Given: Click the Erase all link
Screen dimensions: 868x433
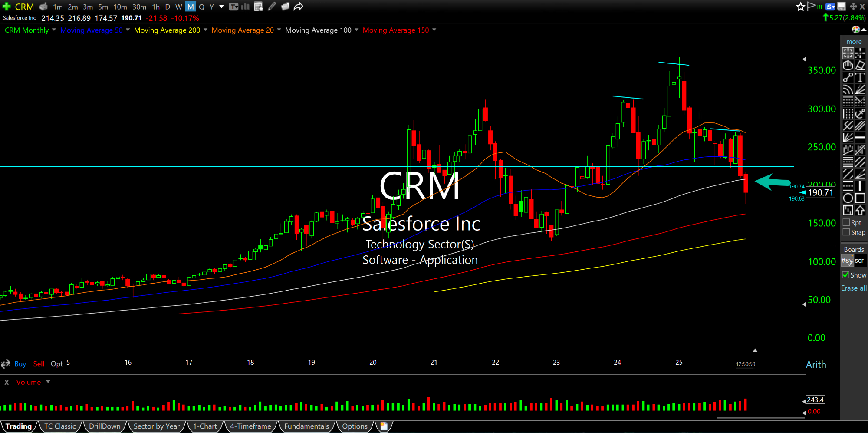Looking at the screenshot, I should point(854,288).
